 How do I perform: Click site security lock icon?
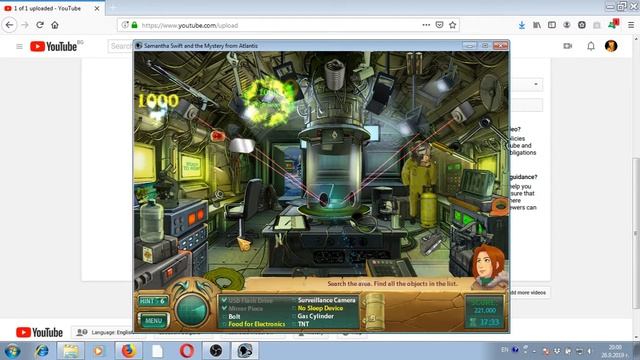point(134,25)
